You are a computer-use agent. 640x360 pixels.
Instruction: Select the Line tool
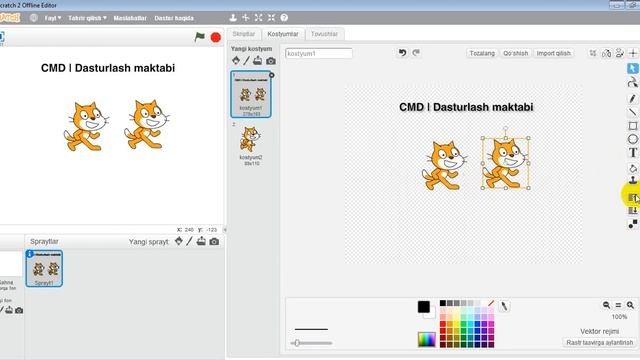633,112
